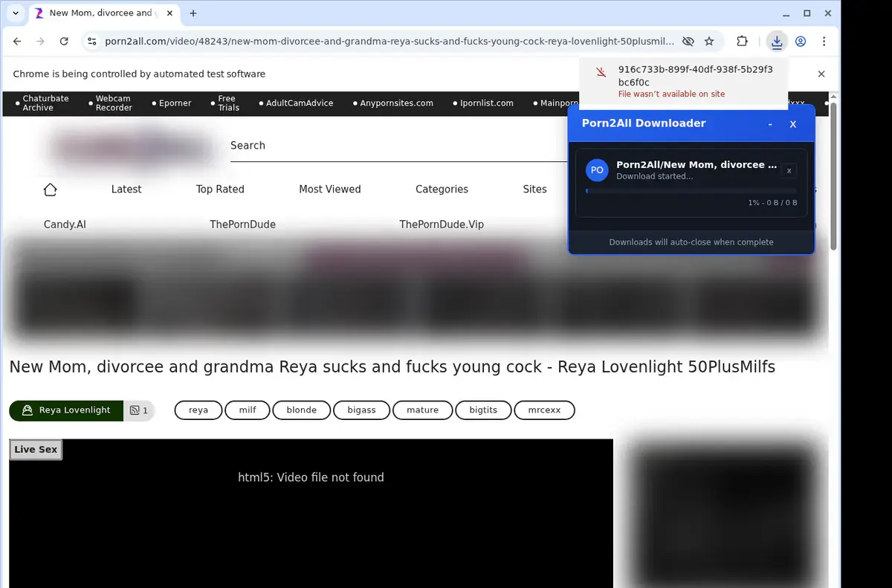Viewport: 892px width, 588px height.
Task: Open a new browser tab with the plus button
Action: click(x=193, y=13)
